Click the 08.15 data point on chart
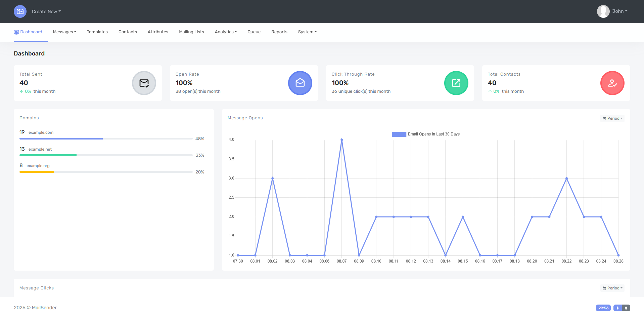Screen dimensions: 644x317 [x=463, y=217]
